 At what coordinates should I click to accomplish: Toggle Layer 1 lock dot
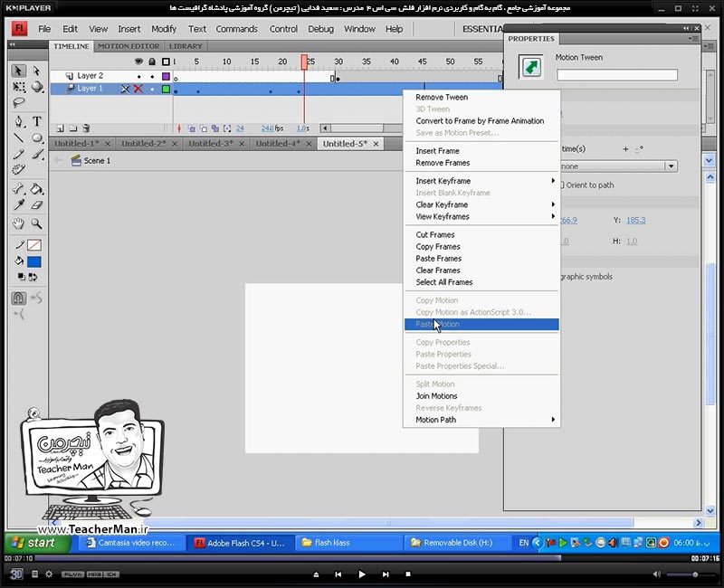point(152,89)
